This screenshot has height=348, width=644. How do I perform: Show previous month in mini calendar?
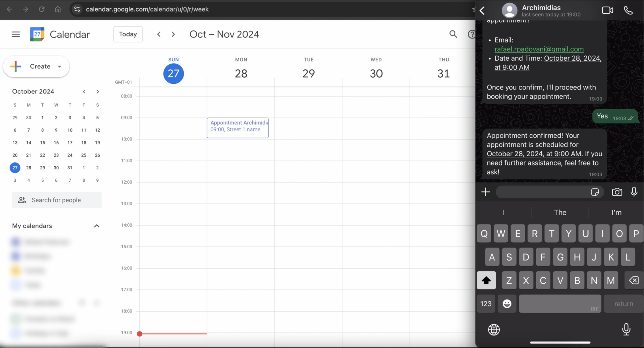click(x=84, y=92)
